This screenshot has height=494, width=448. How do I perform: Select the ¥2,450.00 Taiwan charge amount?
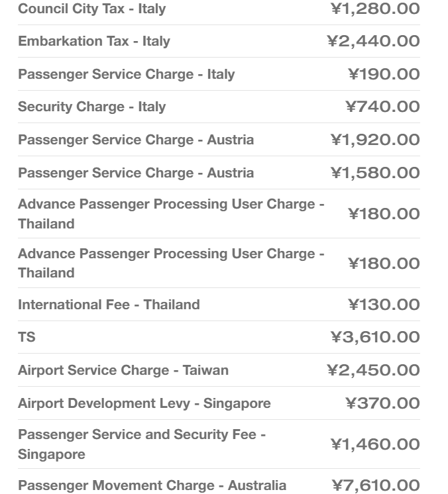click(x=374, y=370)
